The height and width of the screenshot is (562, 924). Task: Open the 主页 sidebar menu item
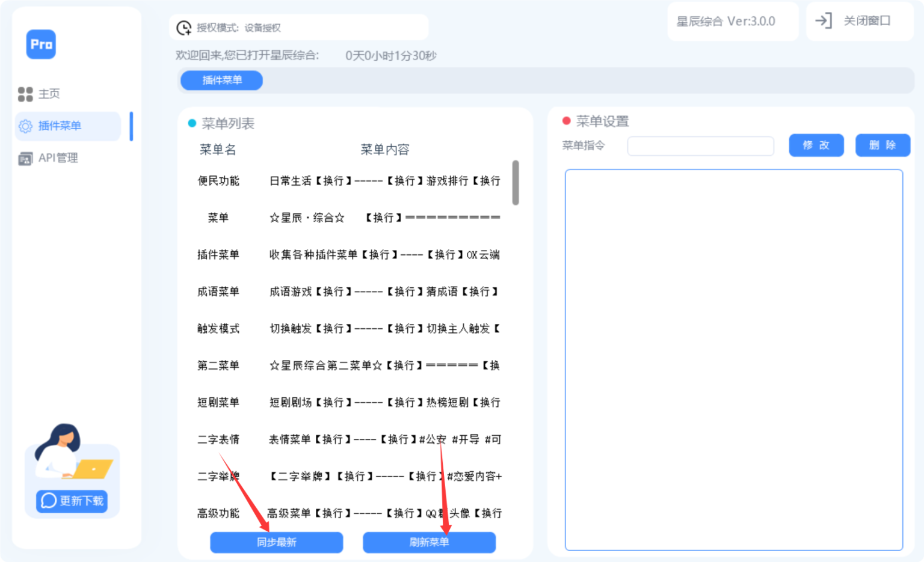pyautogui.click(x=48, y=94)
